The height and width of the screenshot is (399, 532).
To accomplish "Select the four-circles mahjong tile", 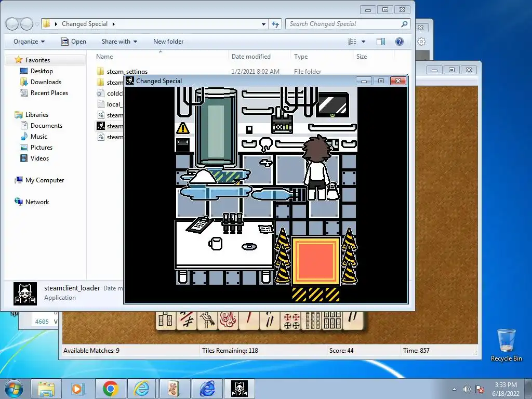I will (291, 320).
